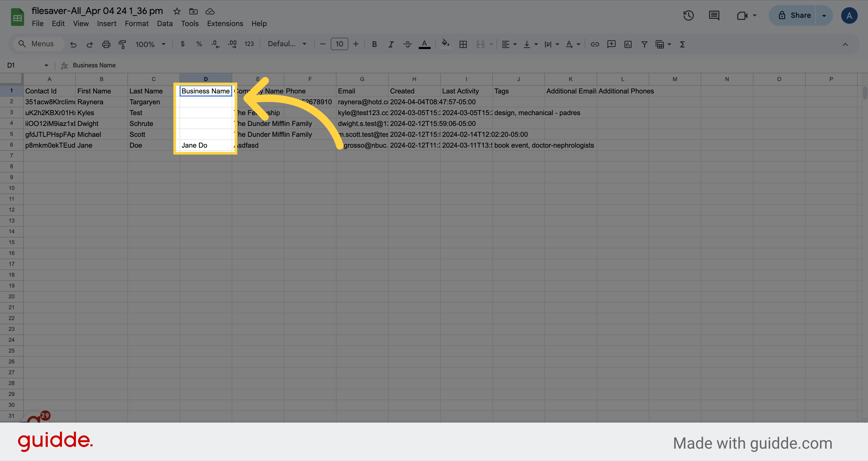The height and width of the screenshot is (461, 868).
Task: Increase font size with plus
Action: (x=356, y=44)
